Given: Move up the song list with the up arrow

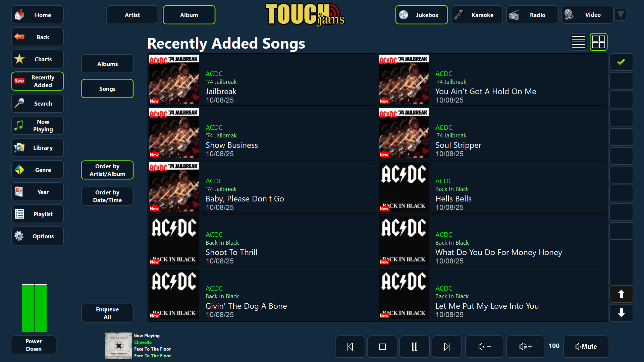Looking at the screenshot, I should (621, 294).
